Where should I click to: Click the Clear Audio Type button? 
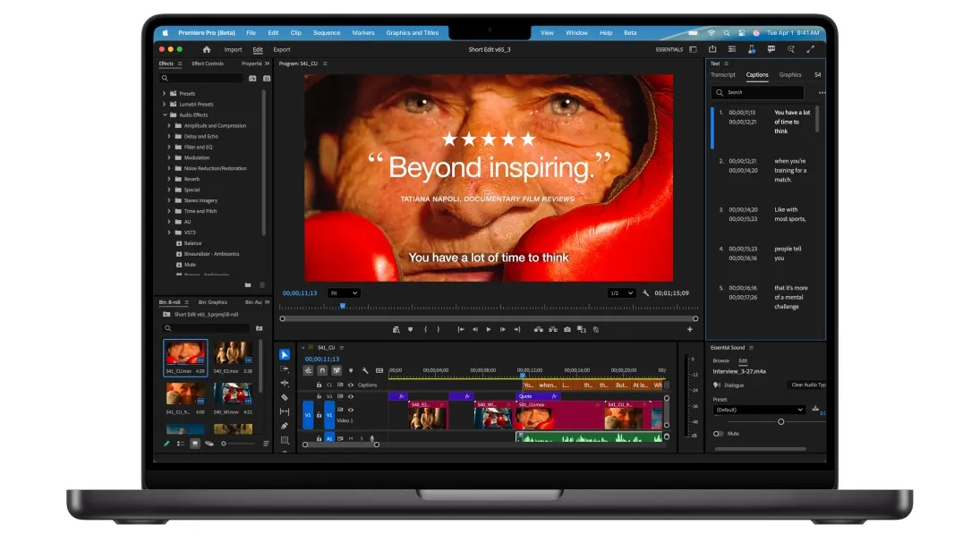coord(808,383)
